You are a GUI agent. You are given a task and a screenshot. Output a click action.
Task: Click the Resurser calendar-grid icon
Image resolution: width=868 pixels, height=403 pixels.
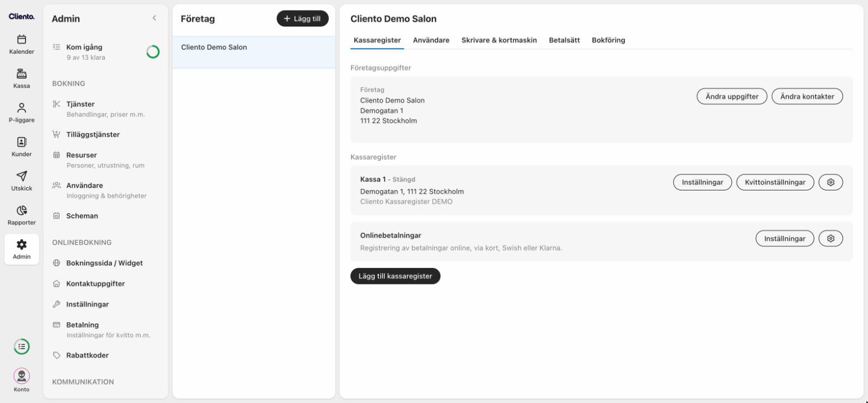(56, 155)
